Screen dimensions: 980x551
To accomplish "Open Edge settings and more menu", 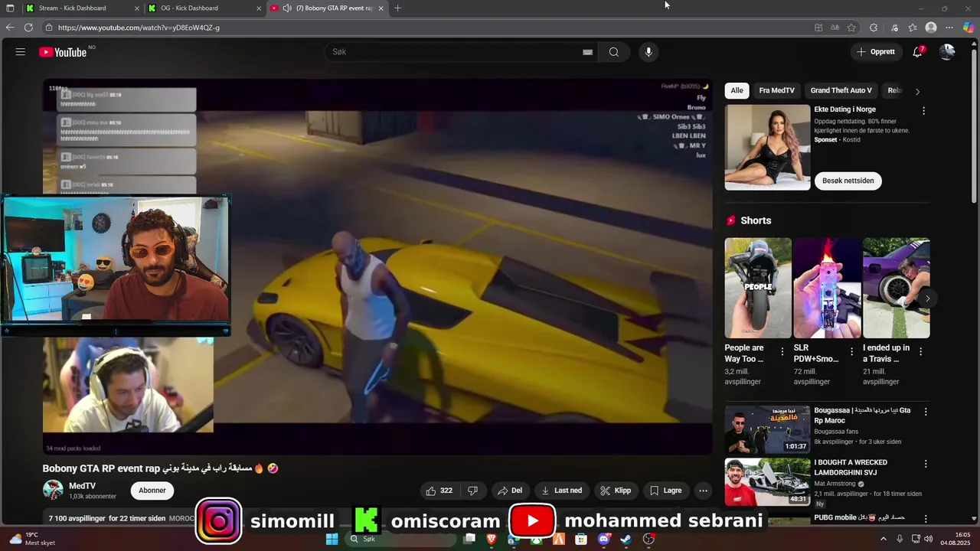I will 949,28.
